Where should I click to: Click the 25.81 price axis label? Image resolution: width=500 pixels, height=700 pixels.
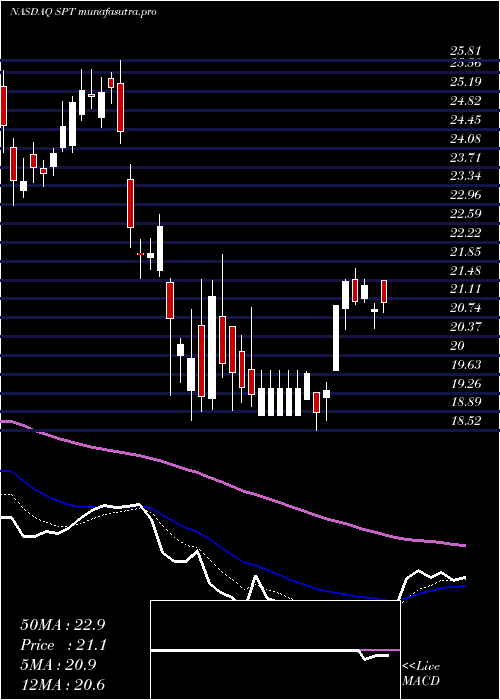click(x=465, y=51)
